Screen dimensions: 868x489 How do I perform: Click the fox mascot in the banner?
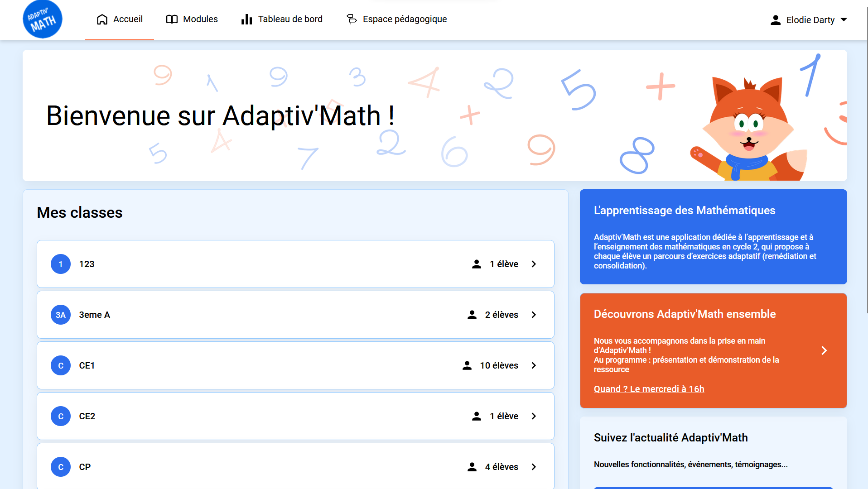pos(748,129)
